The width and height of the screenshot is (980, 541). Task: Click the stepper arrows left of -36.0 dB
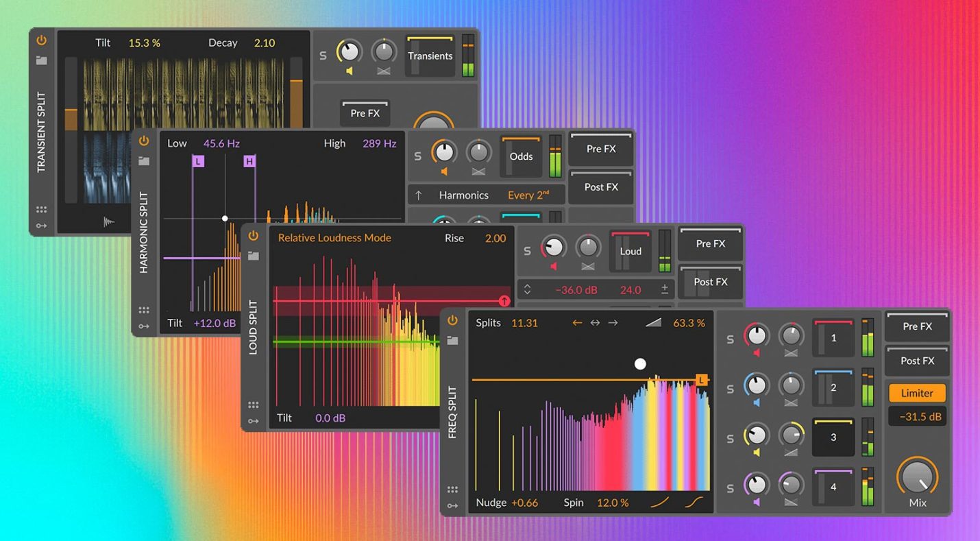click(x=527, y=289)
